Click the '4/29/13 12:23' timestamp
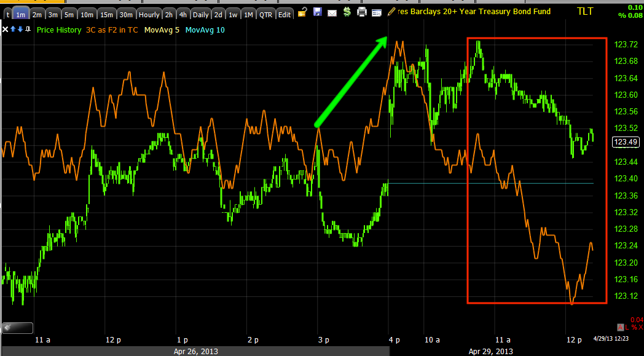Viewport: 644px width, 356px height. click(611, 339)
